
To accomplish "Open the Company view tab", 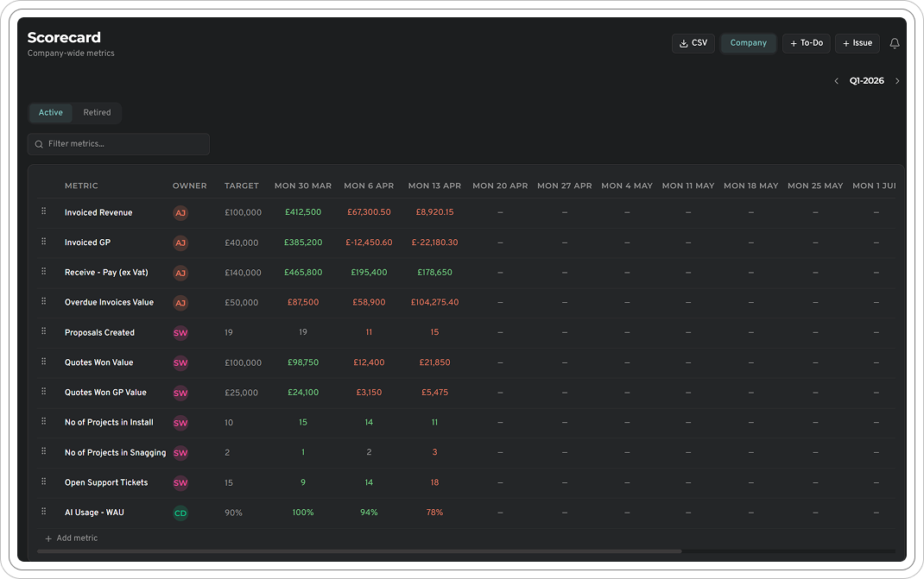I will tap(748, 43).
